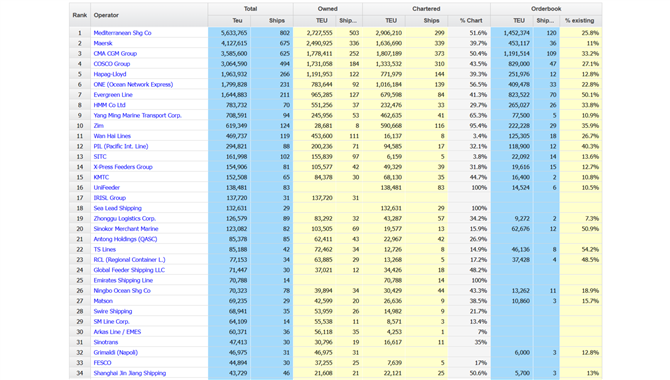Open Yang Ming Marine Transport Corp. link

(138, 115)
